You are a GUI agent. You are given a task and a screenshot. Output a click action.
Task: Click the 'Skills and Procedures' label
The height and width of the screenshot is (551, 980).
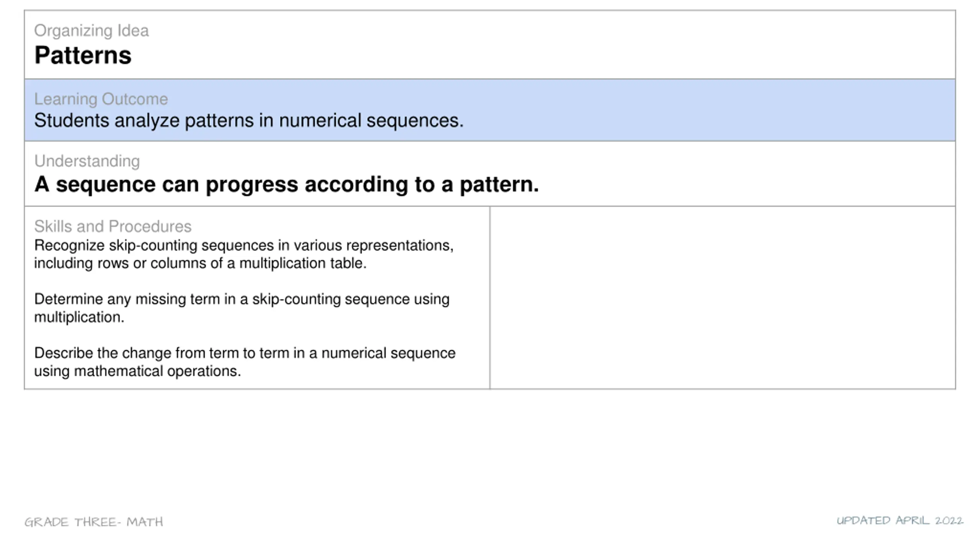click(113, 227)
